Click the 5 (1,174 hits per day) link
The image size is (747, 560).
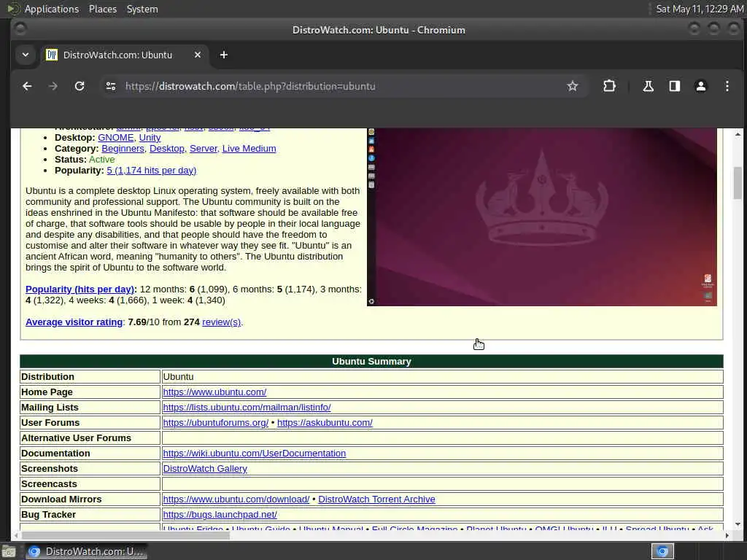(x=152, y=171)
